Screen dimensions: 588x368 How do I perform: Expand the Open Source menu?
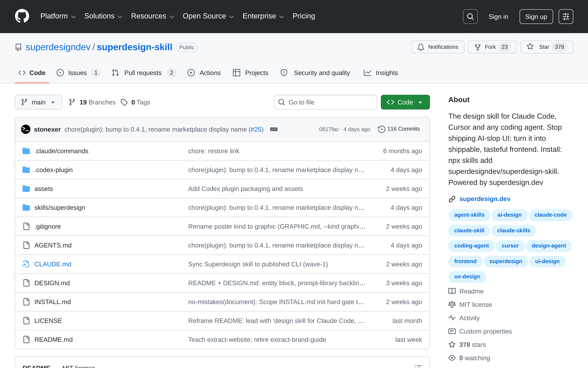tap(208, 16)
